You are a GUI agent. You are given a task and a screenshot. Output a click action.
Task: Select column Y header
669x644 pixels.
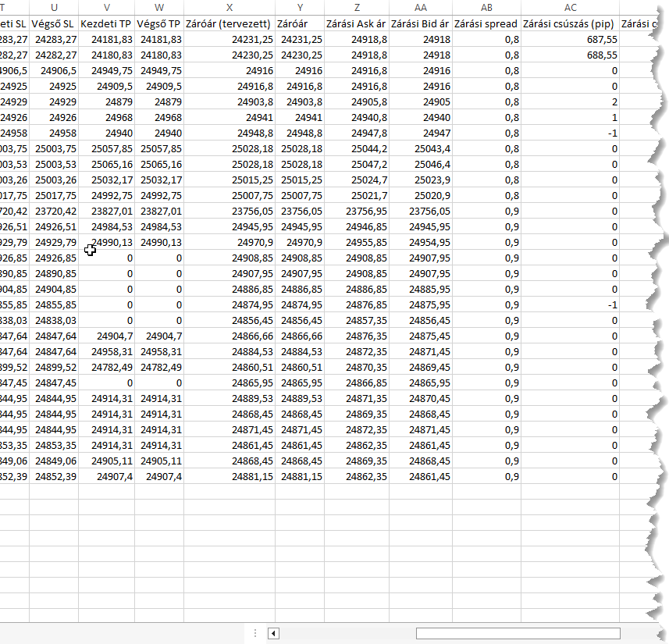300,7
